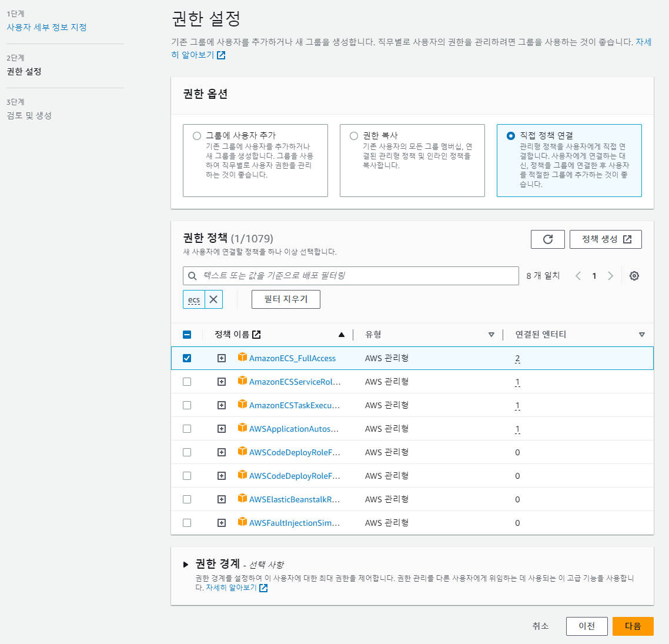Click the 취소 button
The image size is (669, 644).
(540, 626)
